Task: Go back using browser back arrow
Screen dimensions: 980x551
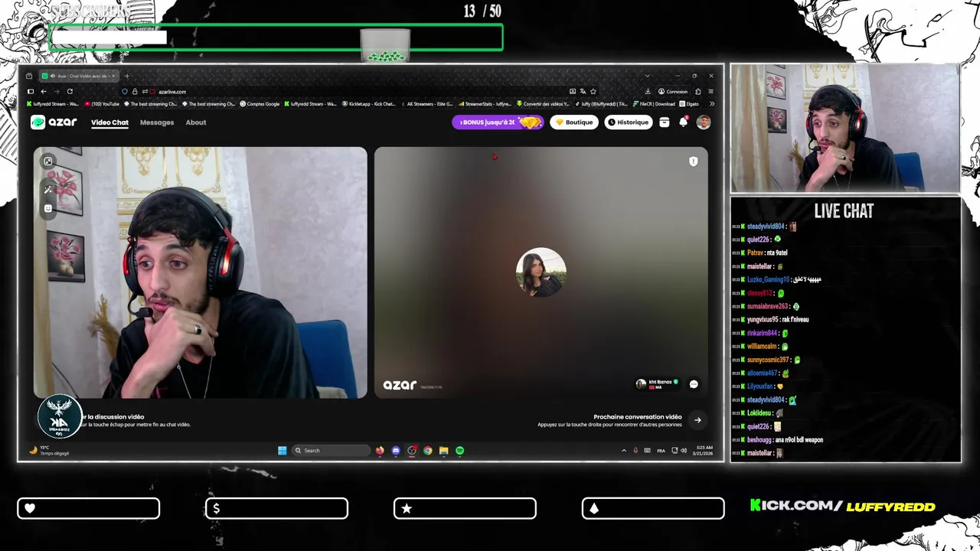Action: pyautogui.click(x=44, y=91)
